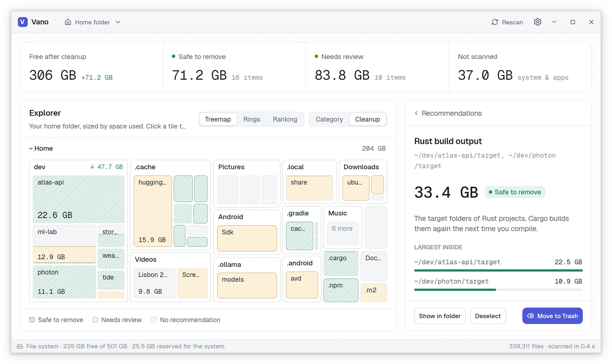This screenshot has width=612, height=364.
Task: Select the avd tile in .android
Action: tap(302, 285)
